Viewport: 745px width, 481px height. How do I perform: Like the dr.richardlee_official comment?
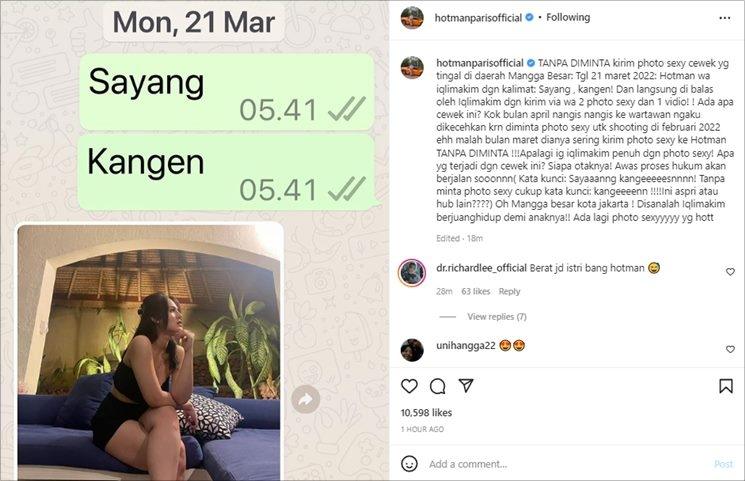pyautogui.click(x=730, y=271)
